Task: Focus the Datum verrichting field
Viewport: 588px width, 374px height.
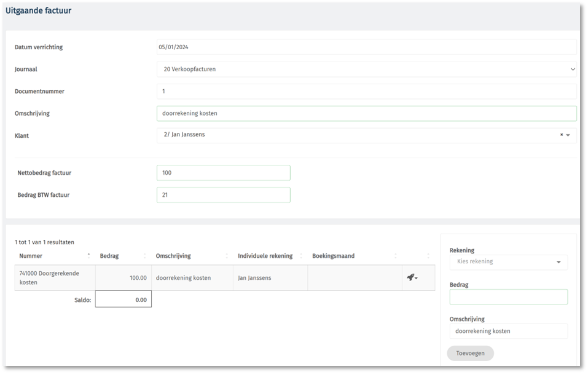Action: click(x=366, y=47)
